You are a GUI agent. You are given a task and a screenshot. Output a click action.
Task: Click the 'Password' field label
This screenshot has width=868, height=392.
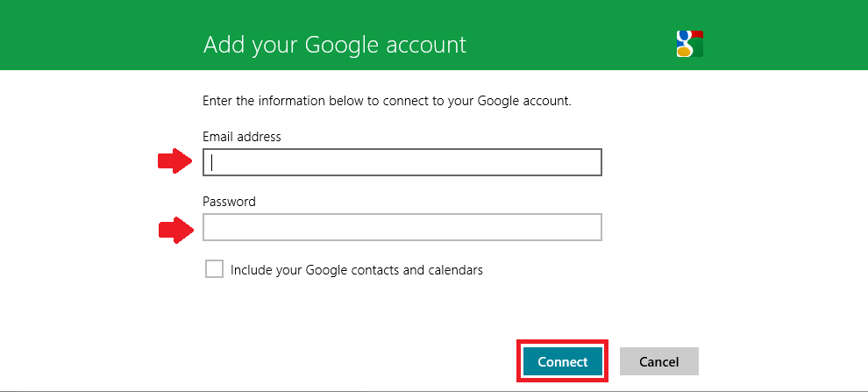(x=229, y=202)
